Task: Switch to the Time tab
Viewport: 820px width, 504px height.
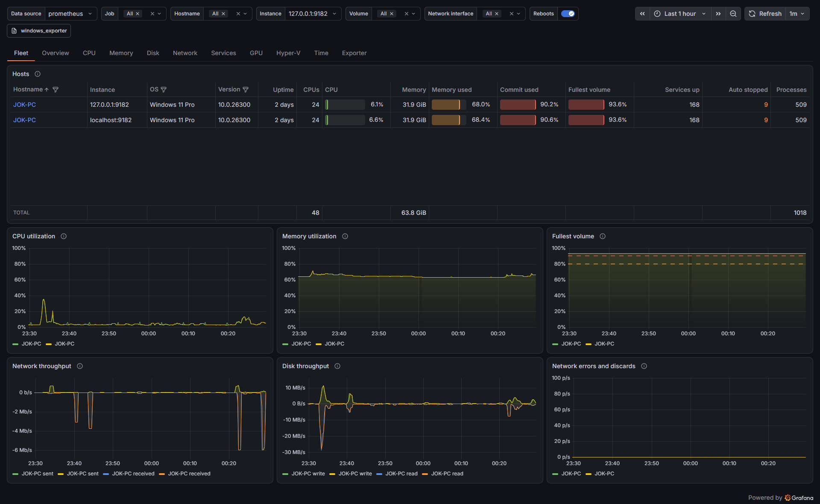Action: pyautogui.click(x=321, y=53)
